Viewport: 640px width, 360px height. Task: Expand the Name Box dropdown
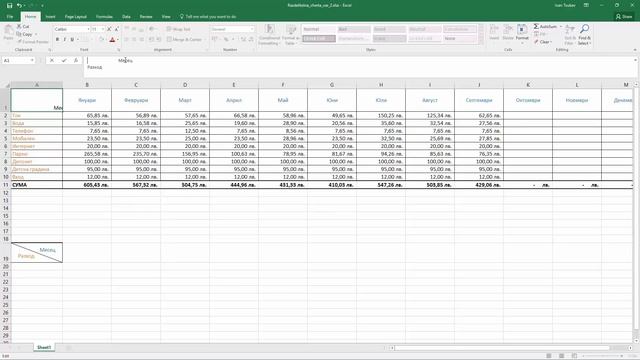tap(32, 60)
